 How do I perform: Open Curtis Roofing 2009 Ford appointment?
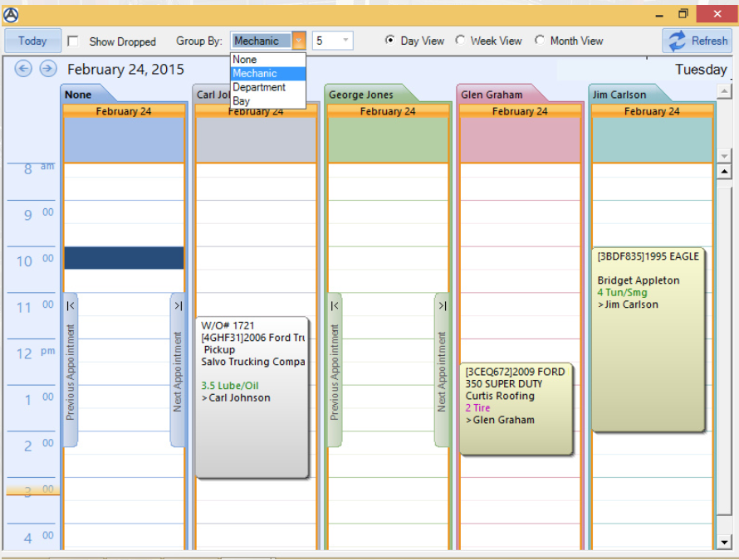coord(516,409)
